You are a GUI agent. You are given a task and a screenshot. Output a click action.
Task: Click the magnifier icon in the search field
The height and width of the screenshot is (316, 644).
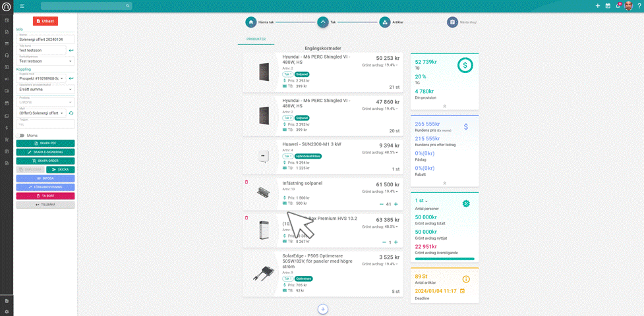click(128, 6)
